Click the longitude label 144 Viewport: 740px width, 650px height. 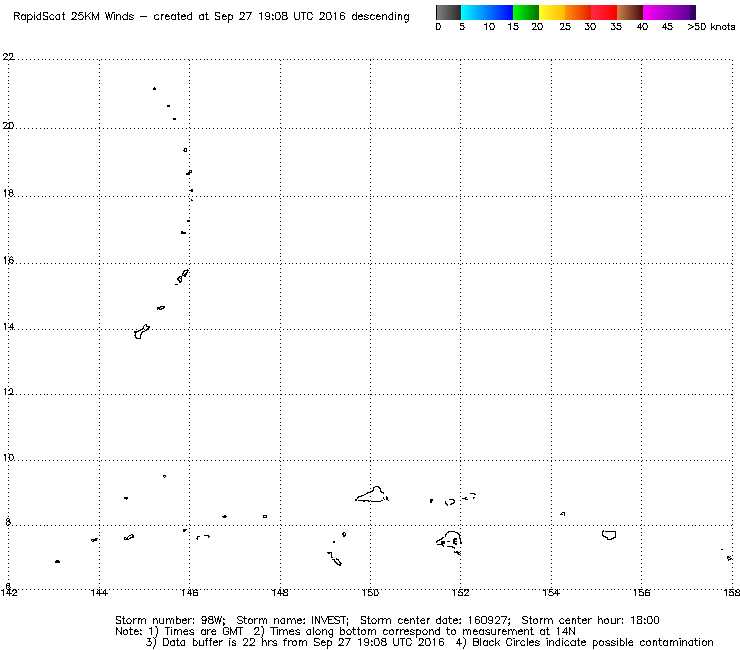point(99,592)
